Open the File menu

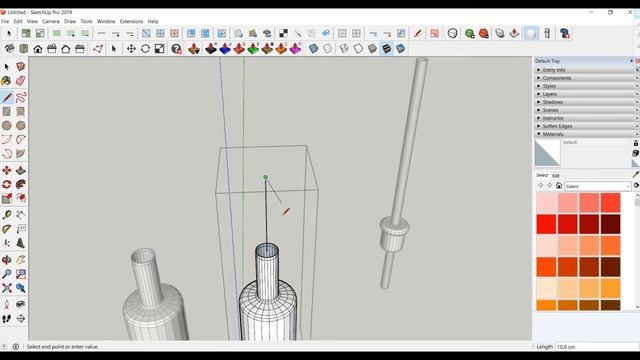(5, 21)
